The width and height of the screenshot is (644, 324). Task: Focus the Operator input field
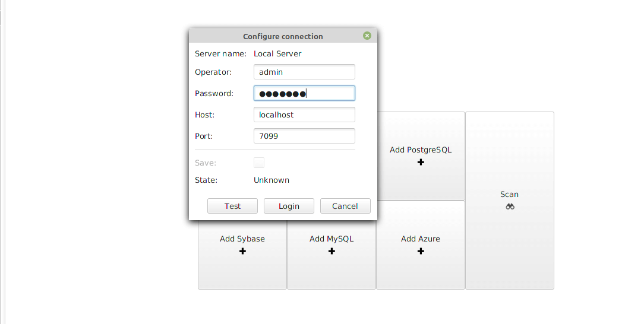(x=304, y=72)
